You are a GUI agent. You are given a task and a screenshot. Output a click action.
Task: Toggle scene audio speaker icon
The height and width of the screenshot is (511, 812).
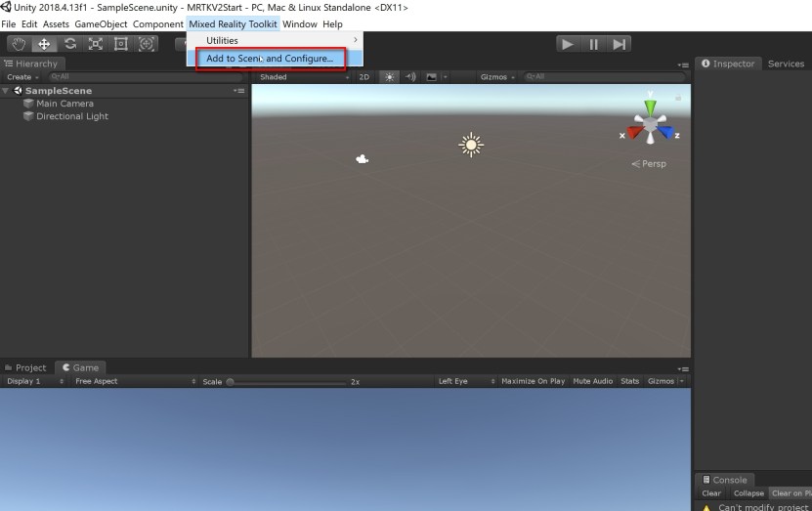coord(410,76)
